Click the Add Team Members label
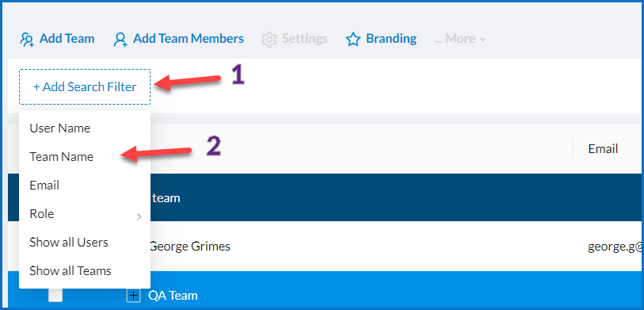Image resolution: width=644 pixels, height=310 pixels. (x=189, y=39)
